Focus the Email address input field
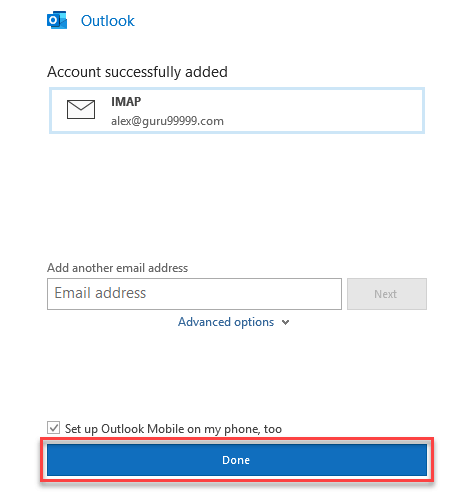Viewport: 474px width, 503px height. click(194, 294)
